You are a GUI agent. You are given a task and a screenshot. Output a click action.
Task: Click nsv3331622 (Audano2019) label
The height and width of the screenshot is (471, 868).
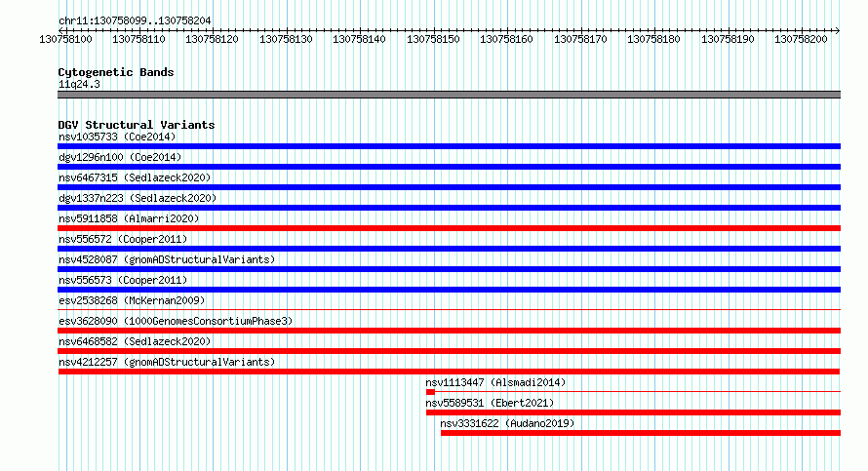[507, 423]
